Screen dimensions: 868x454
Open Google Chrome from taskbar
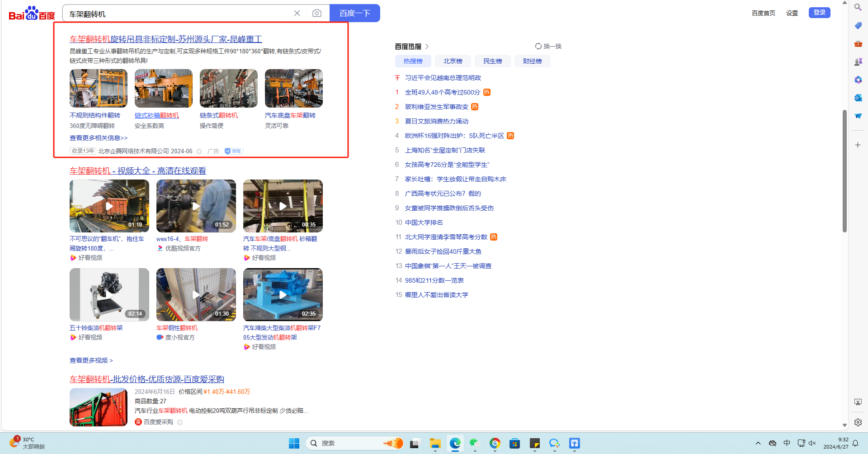coord(495,443)
